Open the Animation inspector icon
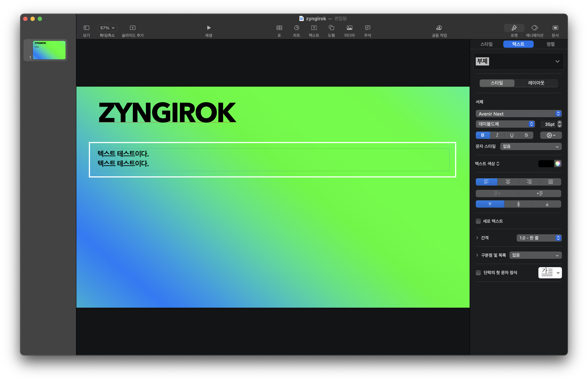 pyautogui.click(x=534, y=28)
